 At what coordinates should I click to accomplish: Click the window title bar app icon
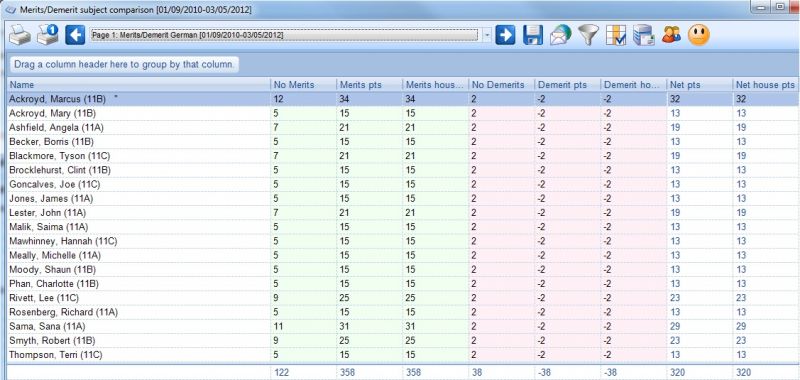coord(10,10)
